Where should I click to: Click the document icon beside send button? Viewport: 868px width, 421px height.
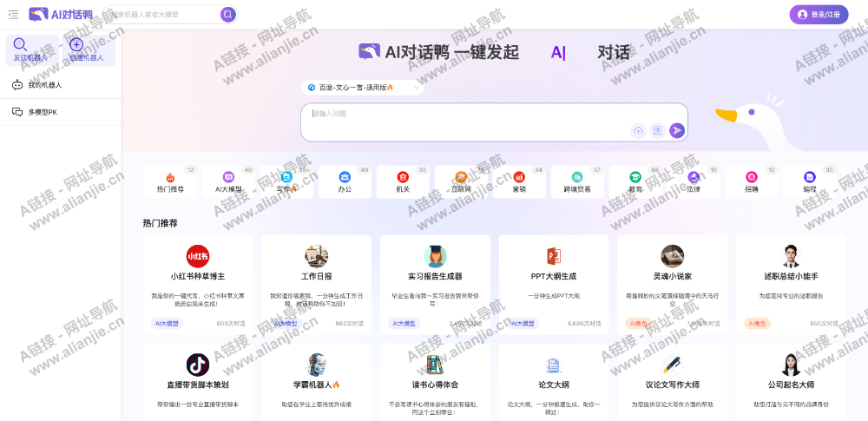[657, 130]
